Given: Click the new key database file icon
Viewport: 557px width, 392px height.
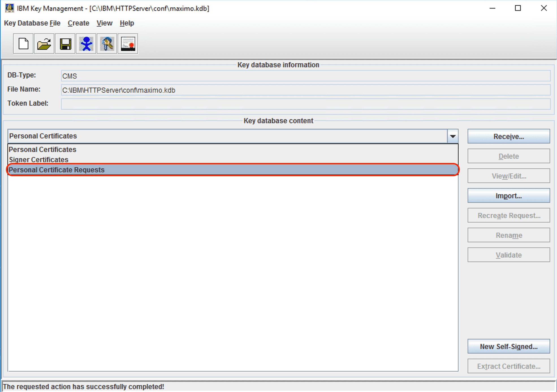Looking at the screenshot, I should [x=23, y=44].
